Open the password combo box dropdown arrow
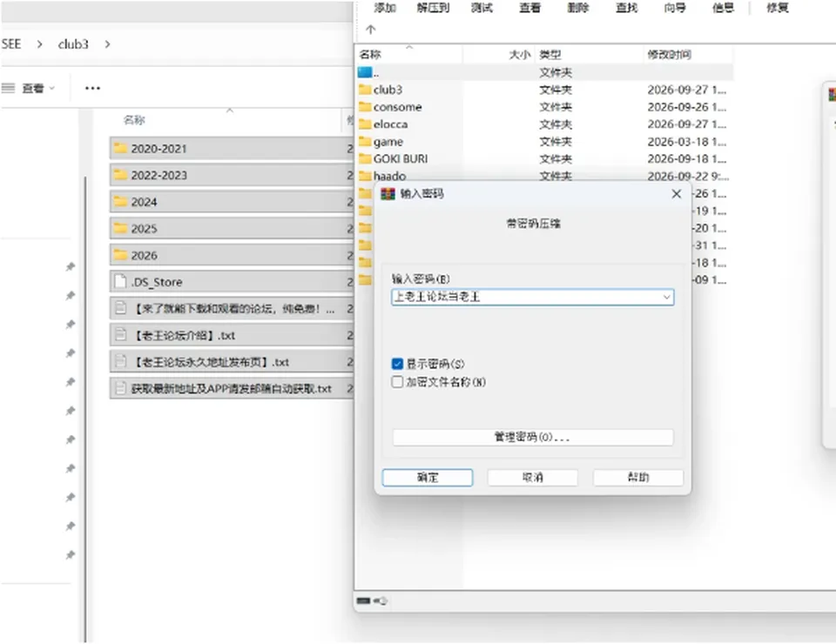836x644 pixels. tap(666, 298)
